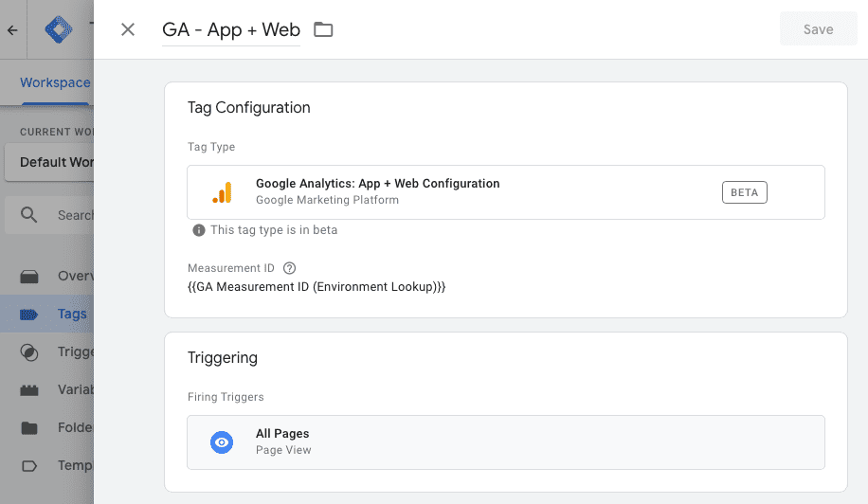The image size is (868, 504).
Task: Click the Firing Triggers label
Action: [x=226, y=397]
